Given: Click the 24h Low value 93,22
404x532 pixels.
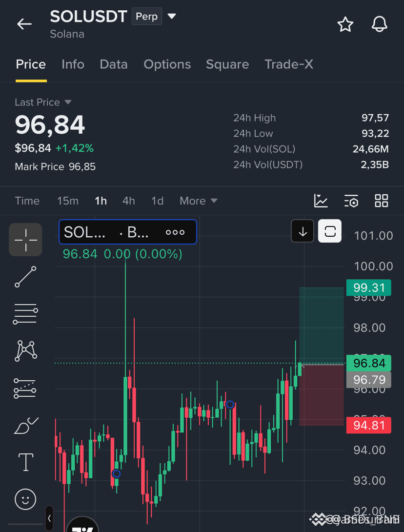Looking at the screenshot, I should click(x=375, y=133).
